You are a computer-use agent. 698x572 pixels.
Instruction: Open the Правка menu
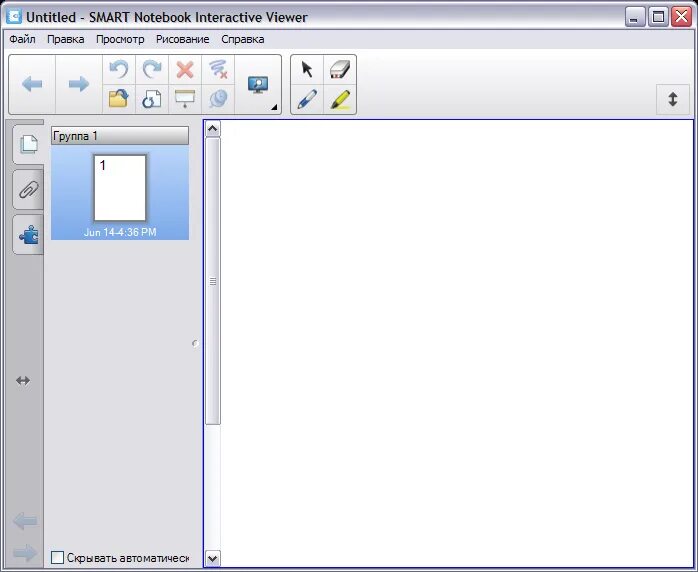click(x=65, y=39)
